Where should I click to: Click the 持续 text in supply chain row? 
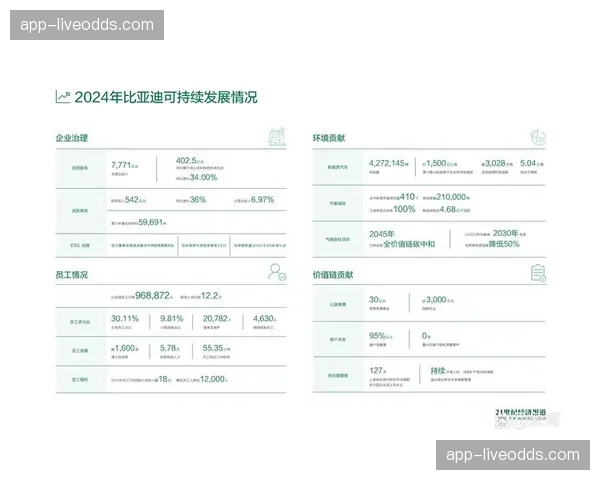tap(438, 371)
